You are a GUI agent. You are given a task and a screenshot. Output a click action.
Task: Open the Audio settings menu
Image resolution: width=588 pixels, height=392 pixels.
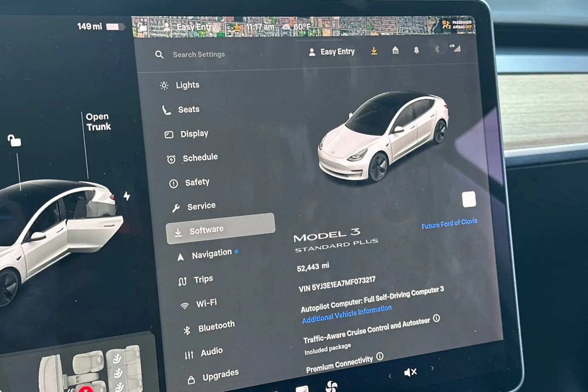tap(204, 353)
